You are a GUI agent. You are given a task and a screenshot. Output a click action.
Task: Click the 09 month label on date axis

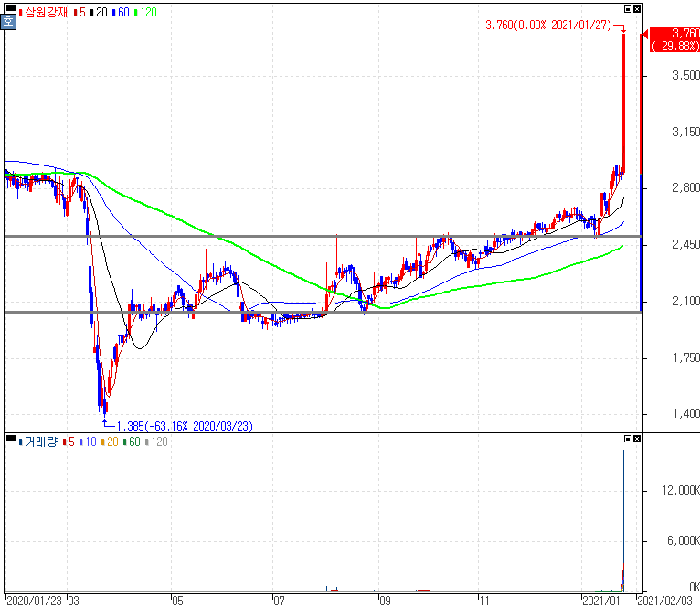(x=385, y=602)
